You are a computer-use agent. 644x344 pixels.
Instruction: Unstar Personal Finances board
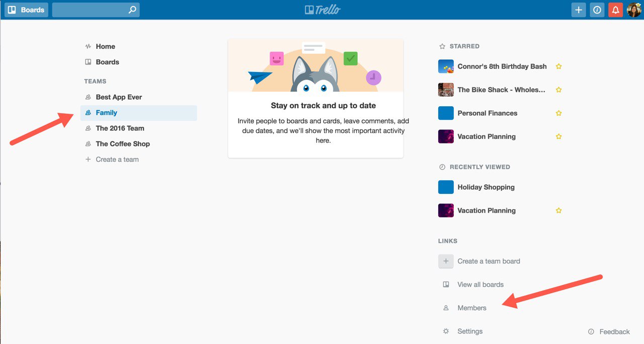click(558, 113)
